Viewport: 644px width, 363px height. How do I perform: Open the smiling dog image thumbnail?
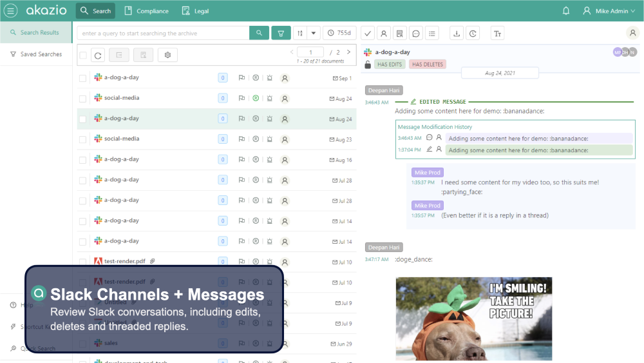(473, 319)
